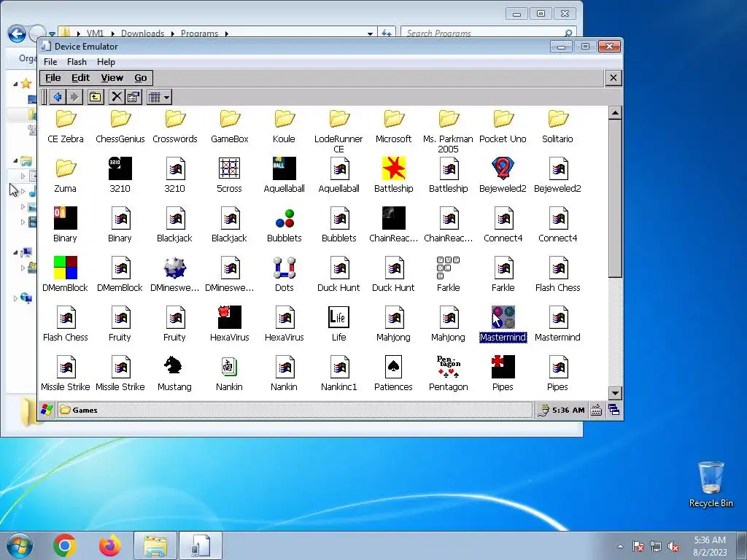
Task: Close the CE explorer window with X
Action: tap(614, 77)
